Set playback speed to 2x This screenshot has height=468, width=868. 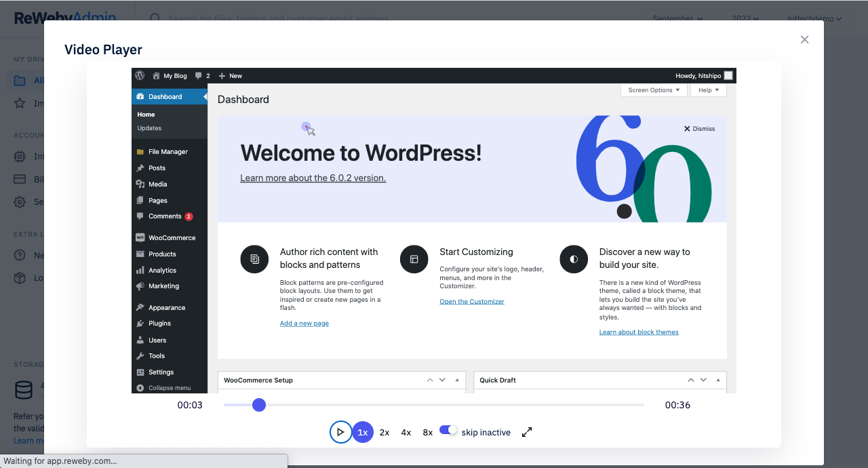click(384, 432)
